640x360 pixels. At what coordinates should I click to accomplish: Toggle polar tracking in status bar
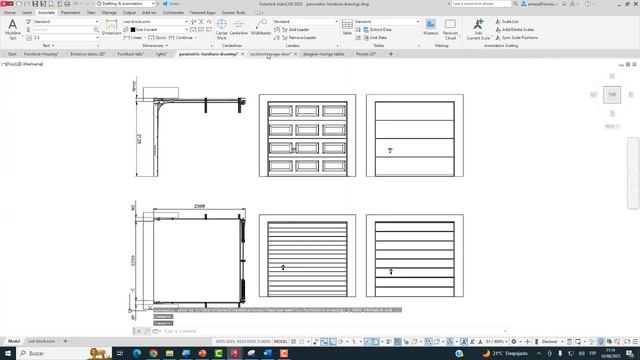(340, 341)
